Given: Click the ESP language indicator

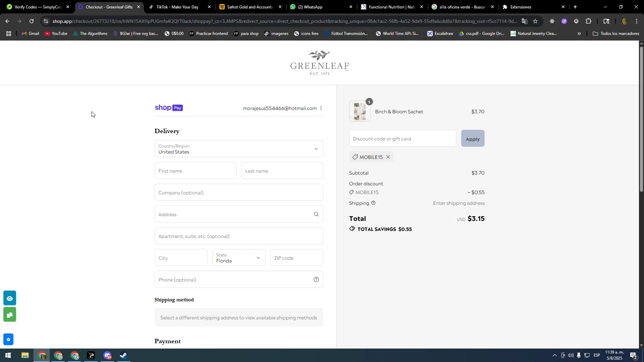Looking at the screenshot, I should pyautogui.click(x=597, y=355).
